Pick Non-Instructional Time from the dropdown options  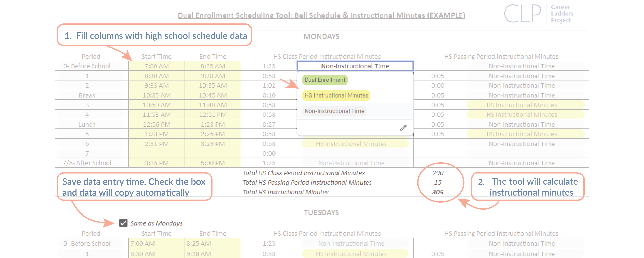[334, 111]
